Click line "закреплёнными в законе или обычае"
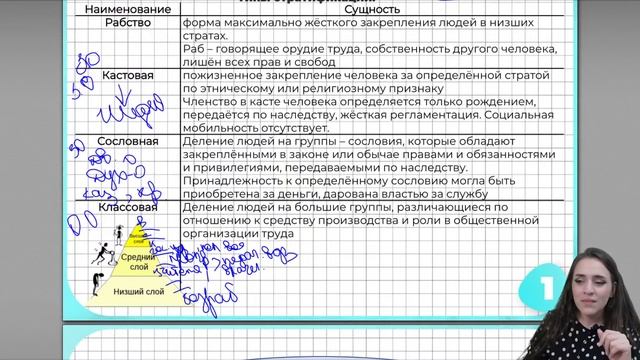640x360 pixels. point(369,154)
